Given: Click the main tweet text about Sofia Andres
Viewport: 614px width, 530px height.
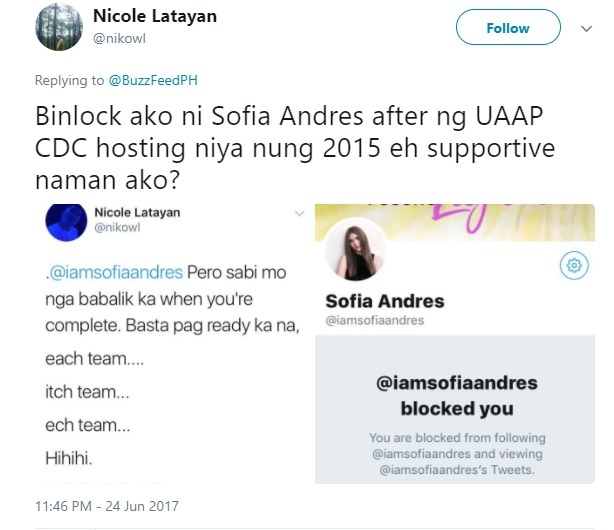Looking at the screenshot, I should click(295, 148).
